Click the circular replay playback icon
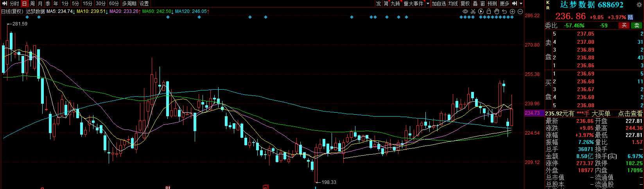644x189 pixels. click(x=481, y=12)
